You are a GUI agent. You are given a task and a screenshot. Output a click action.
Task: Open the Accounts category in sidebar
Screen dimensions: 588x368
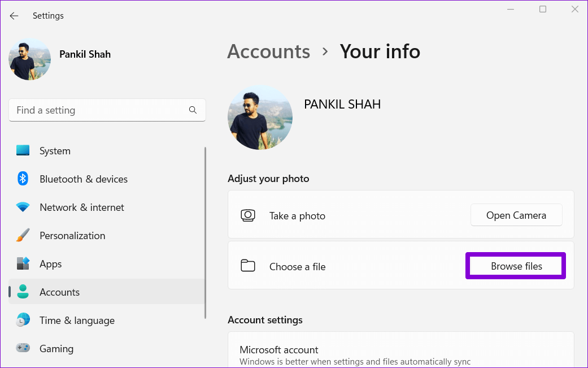point(59,292)
